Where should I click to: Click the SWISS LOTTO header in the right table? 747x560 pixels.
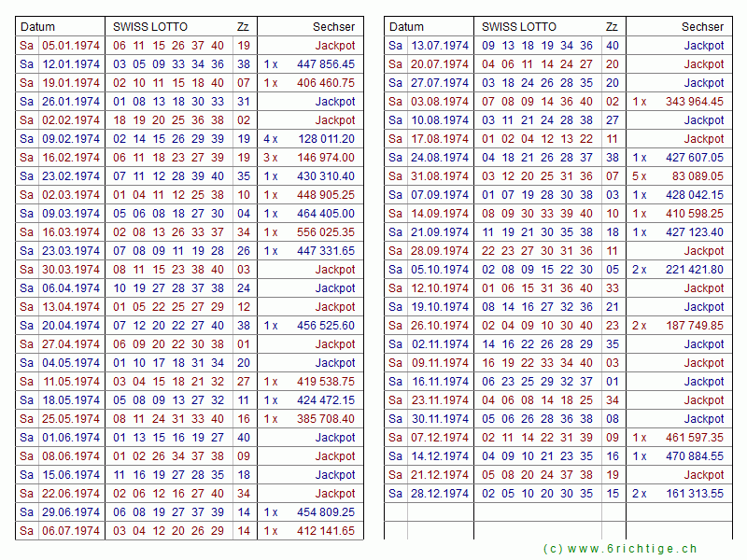(x=519, y=27)
